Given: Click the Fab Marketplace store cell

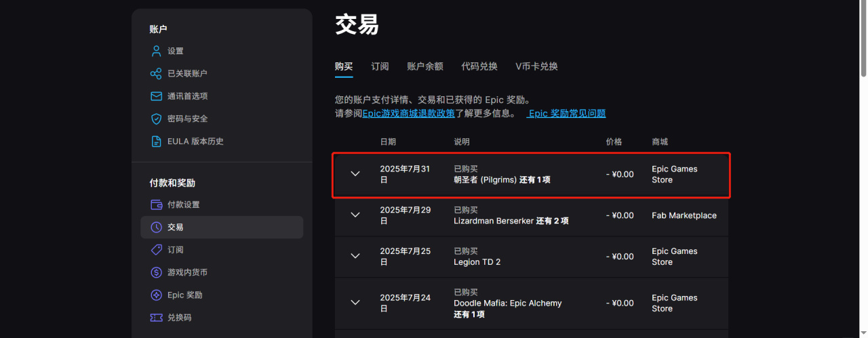Looking at the screenshot, I should click(684, 215).
